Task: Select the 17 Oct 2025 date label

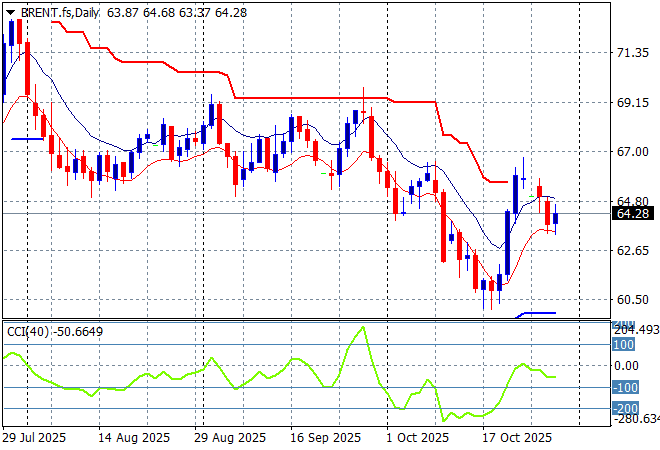Action: 517,438
